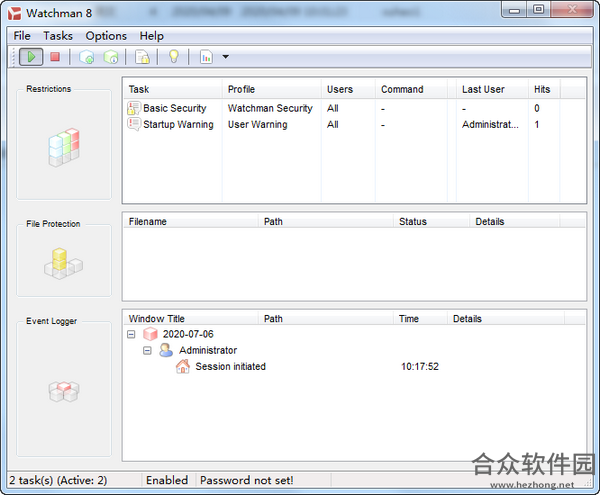Click the Event Logger red cubes icon
The height and width of the screenshot is (495, 600).
tap(64, 391)
